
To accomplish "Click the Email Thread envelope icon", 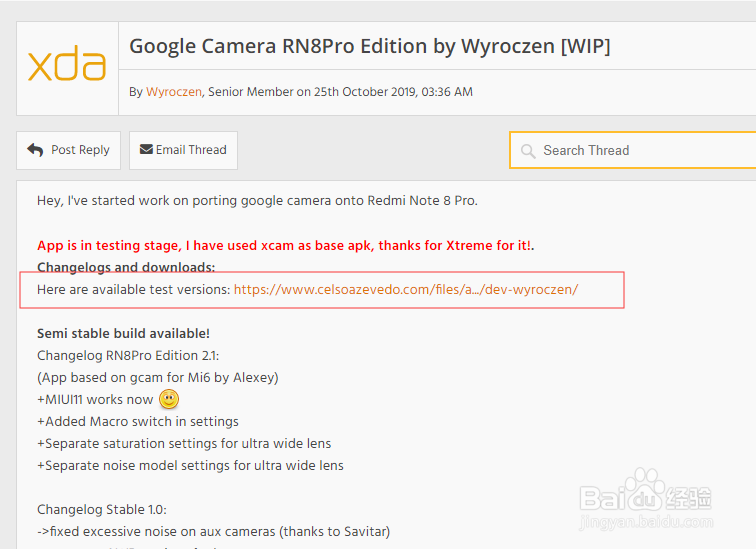I will pyautogui.click(x=146, y=149).
